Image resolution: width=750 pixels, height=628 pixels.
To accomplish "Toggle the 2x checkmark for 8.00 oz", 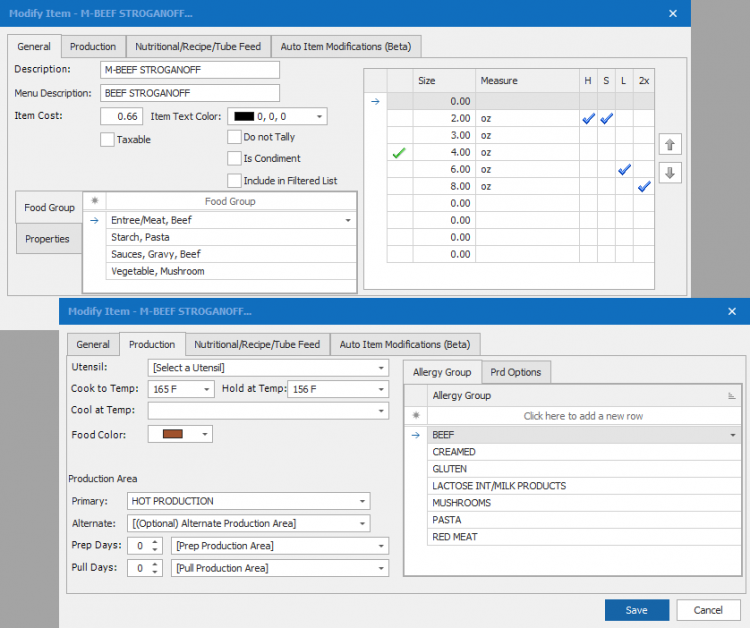I will click(x=644, y=187).
